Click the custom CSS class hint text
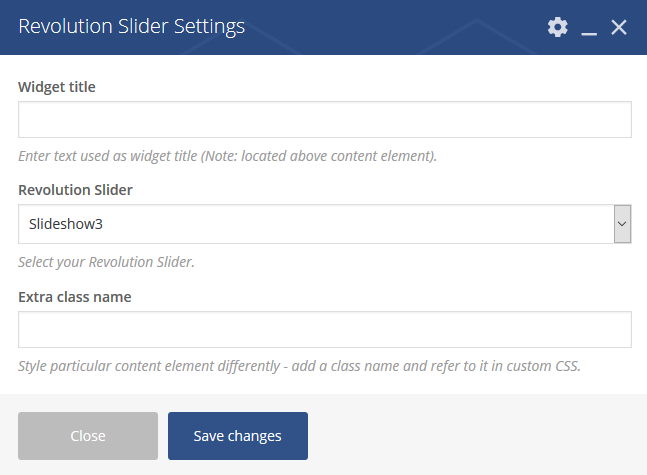647x475 pixels. (x=299, y=366)
